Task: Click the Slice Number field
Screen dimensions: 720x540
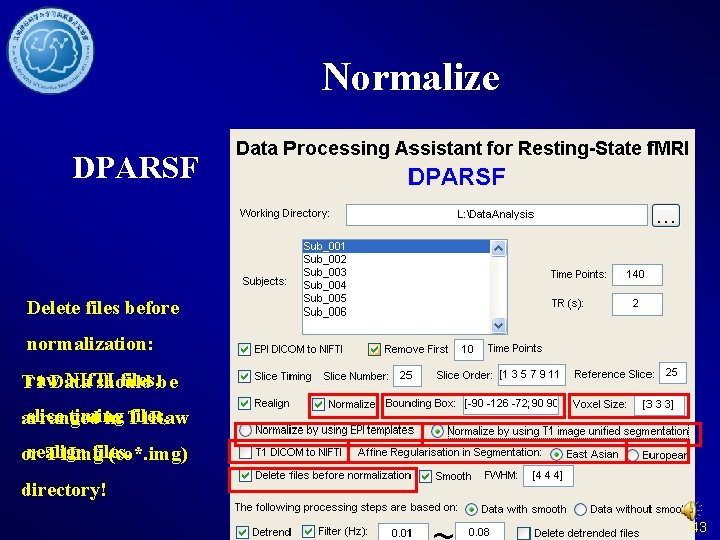Action: [407, 376]
